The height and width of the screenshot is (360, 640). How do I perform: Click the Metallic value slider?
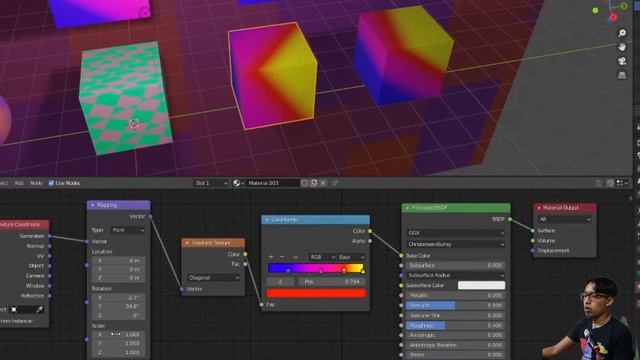[x=456, y=295]
